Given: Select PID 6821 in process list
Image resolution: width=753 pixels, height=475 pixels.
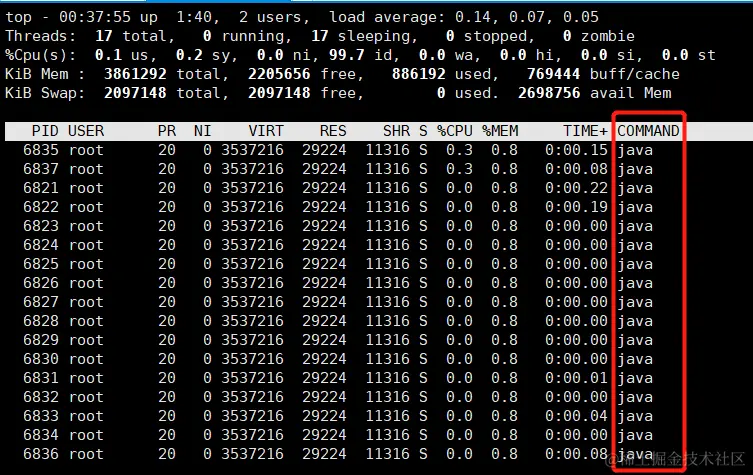Looking at the screenshot, I should pos(41,188).
